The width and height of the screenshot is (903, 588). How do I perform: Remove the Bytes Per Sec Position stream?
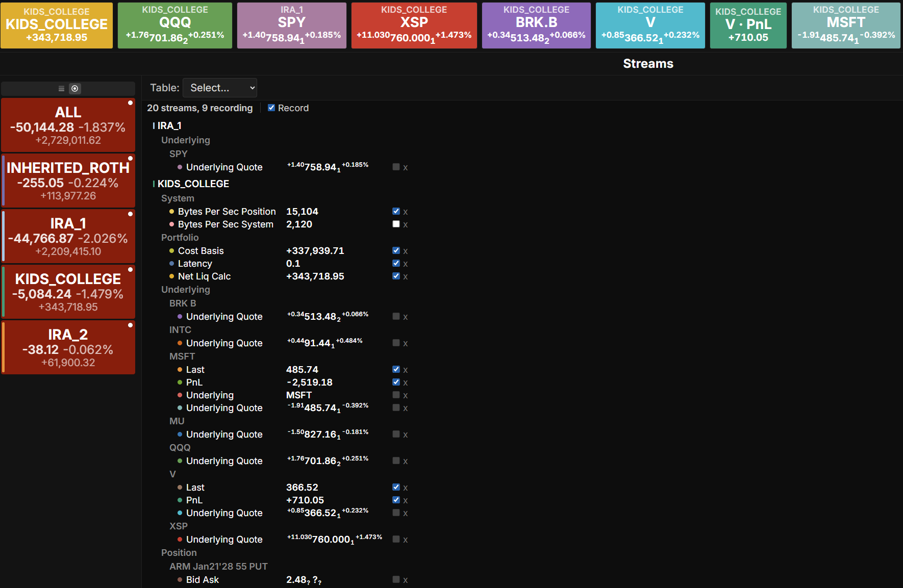(406, 212)
